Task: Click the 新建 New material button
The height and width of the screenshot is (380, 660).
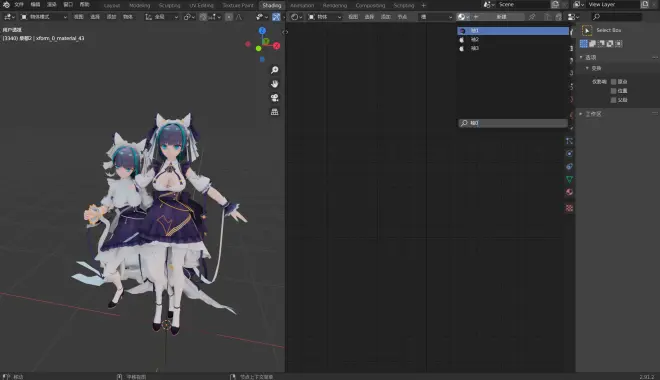Action: coord(501,17)
